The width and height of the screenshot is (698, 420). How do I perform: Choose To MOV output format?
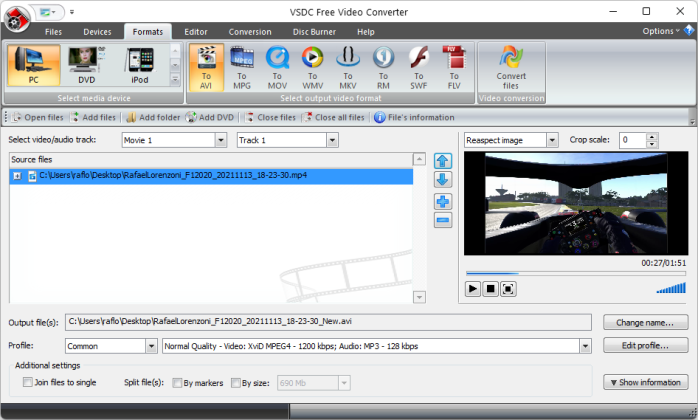coord(277,68)
